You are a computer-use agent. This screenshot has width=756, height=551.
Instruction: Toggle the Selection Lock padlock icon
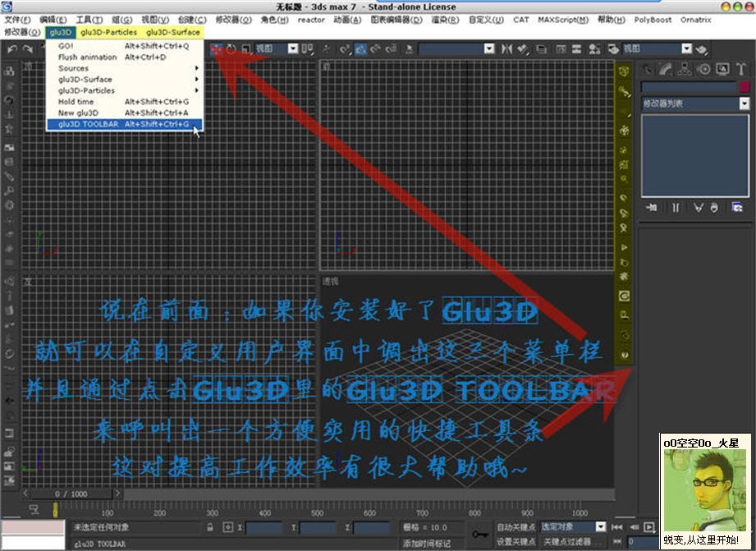pyautogui.click(x=210, y=527)
